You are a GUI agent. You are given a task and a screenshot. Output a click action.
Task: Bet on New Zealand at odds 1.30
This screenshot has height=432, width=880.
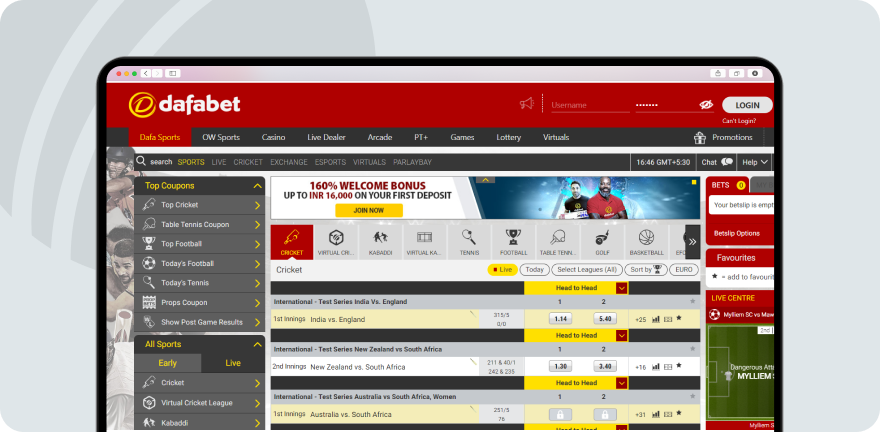point(560,366)
